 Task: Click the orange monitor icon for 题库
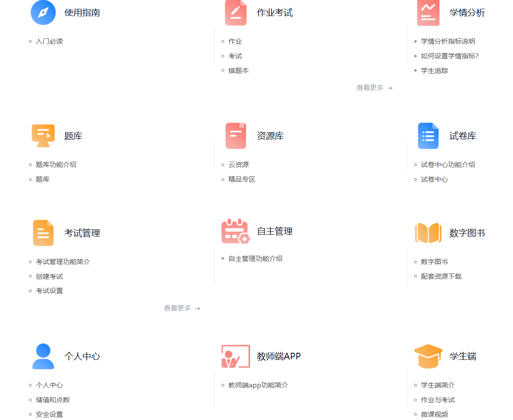coord(43,136)
